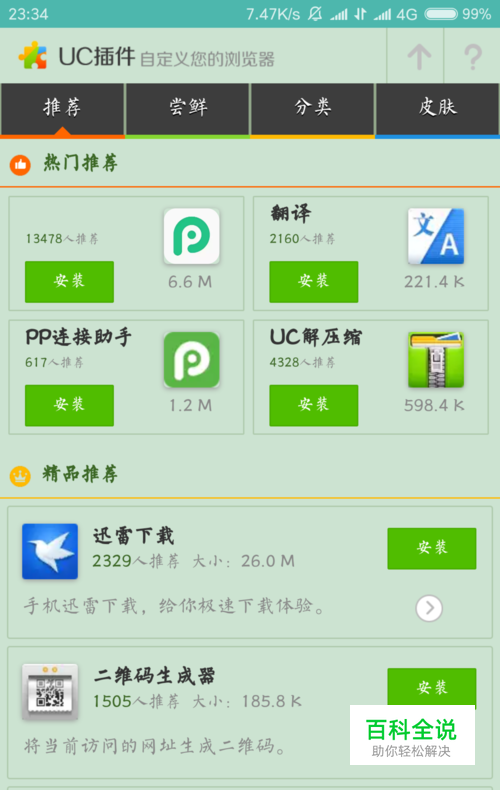Tap the battery indicator in status bar
500x790 pixels.
click(x=441, y=14)
